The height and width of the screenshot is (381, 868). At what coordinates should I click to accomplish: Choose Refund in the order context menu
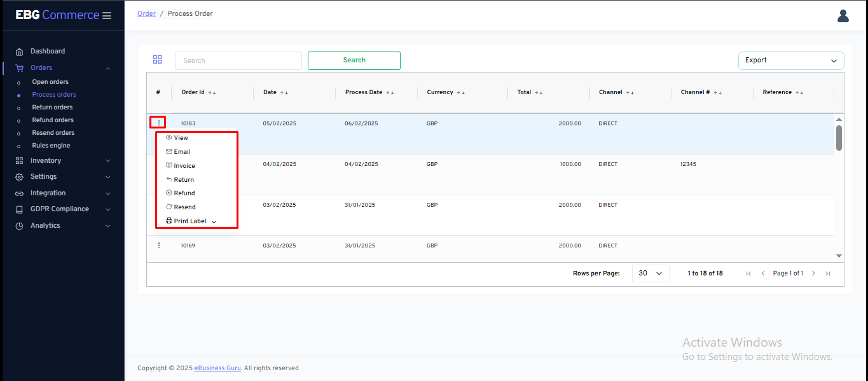(x=184, y=193)
